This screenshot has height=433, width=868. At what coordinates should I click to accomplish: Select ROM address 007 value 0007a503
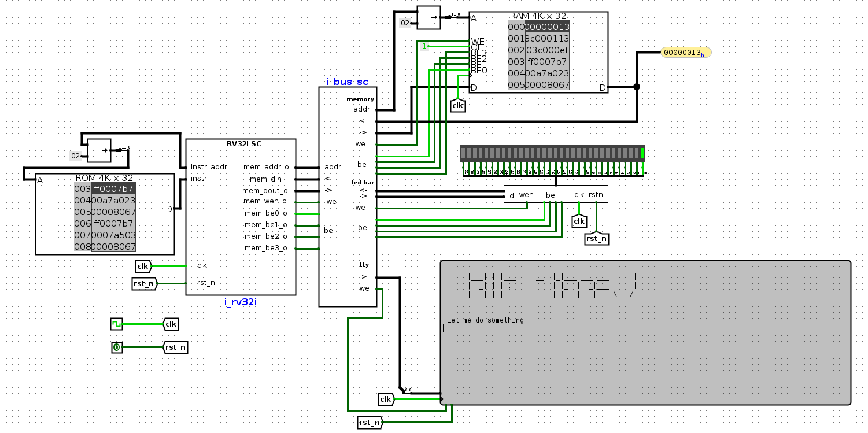tap(113, 235)
